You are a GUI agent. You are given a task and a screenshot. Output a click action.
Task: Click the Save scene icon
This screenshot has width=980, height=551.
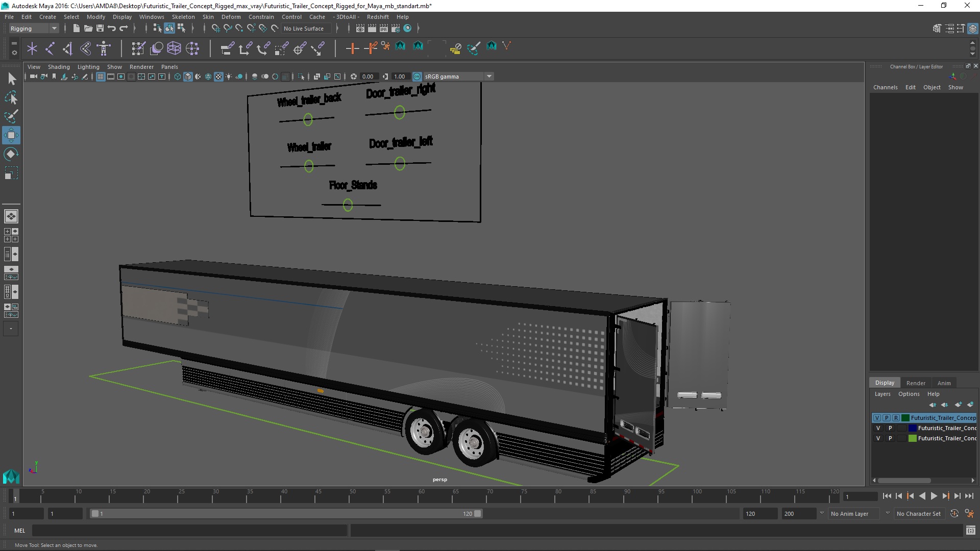(x=100, y=29)
